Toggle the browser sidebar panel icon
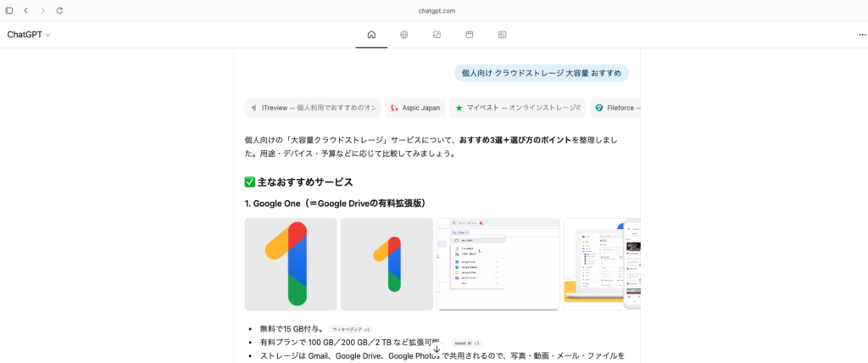Viewport: 868px width, 363px height. click(9, 10)
